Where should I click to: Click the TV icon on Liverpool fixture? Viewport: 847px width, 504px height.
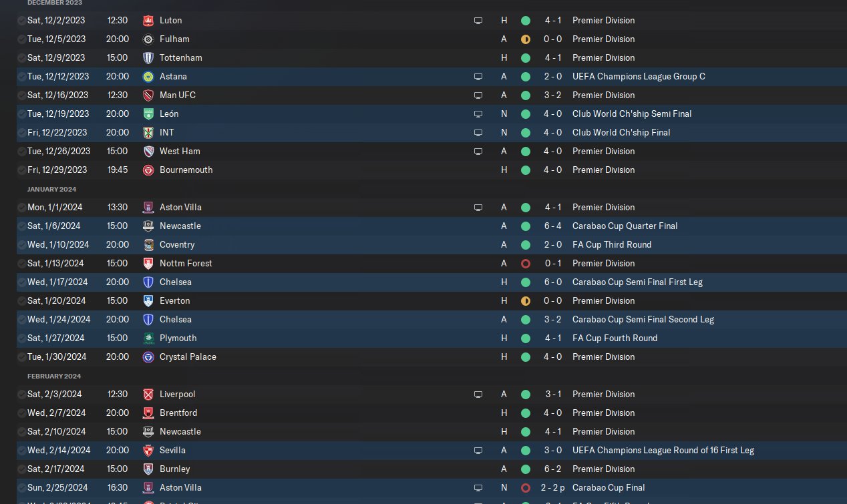click(x=478, y=395)
